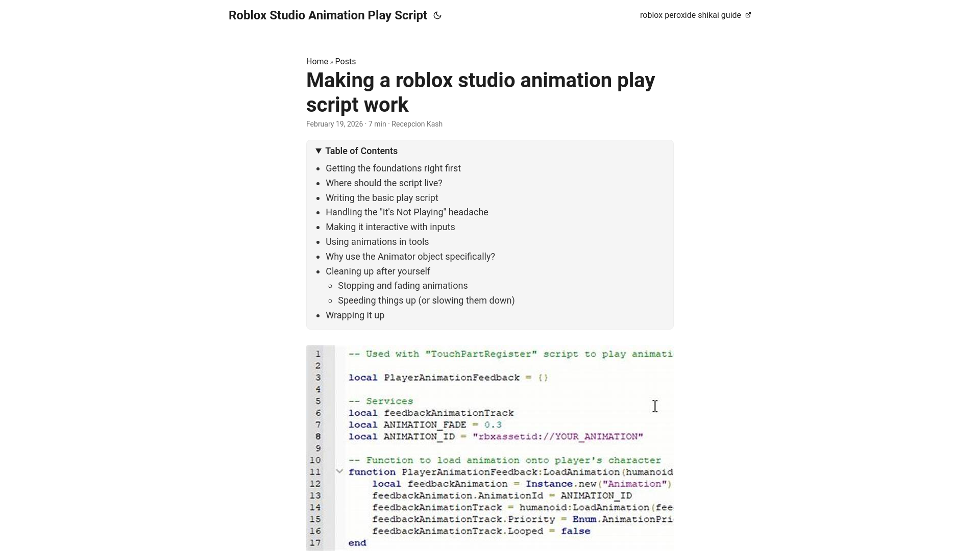Go to the Home breadcrumb
Screen dimensions: 980x551
pyautogui.click(x=317, y=61)
